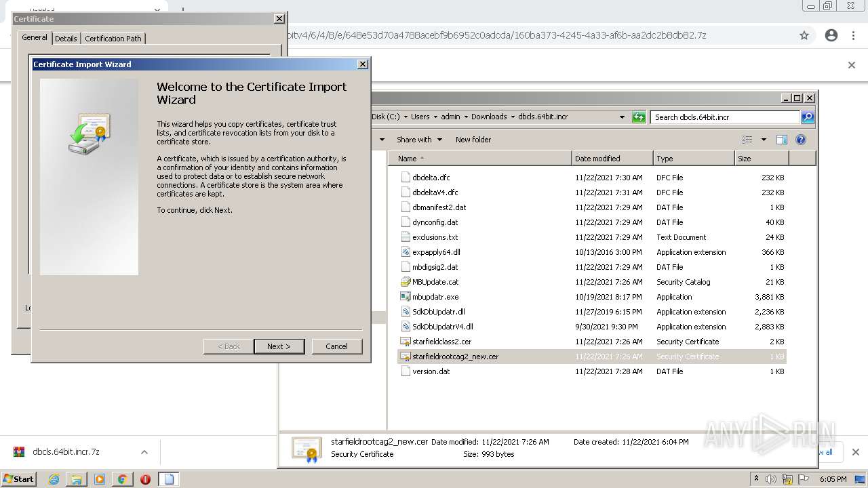
Task: Close the Chrome downloads bar
Action: click(x=855, y=452)
